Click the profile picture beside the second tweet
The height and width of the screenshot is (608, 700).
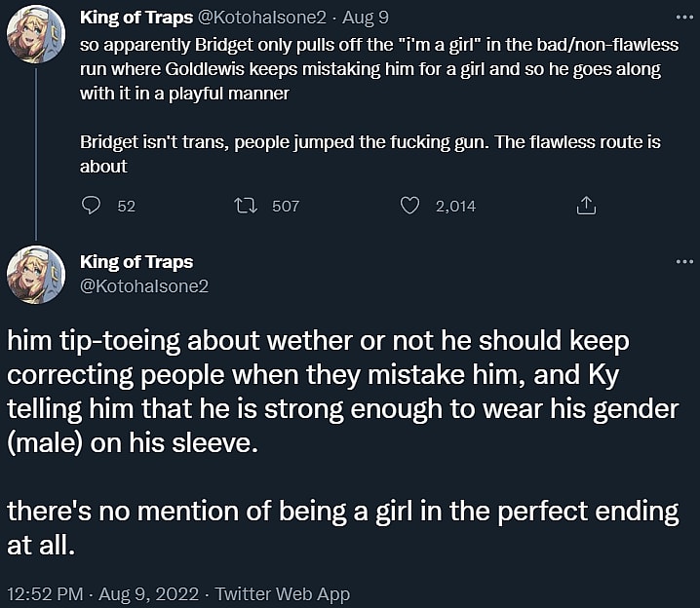point(36,275)
